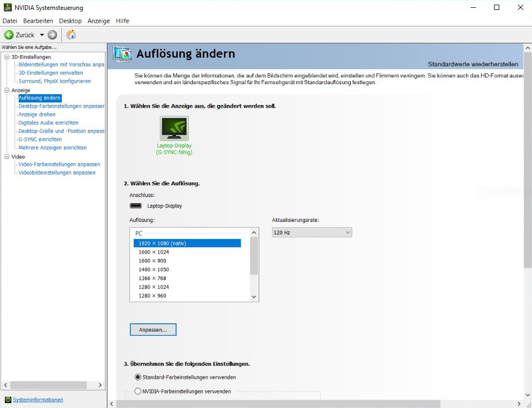This screenshot has height=408, width=532.
Task: Maximize the NVIDIA Systemsteuerung window
Action: 497,7
